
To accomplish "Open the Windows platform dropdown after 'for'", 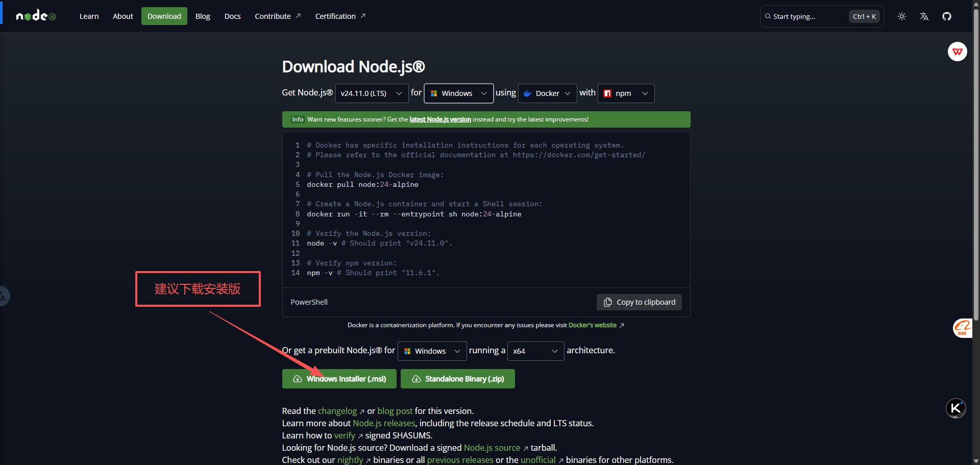I will (458, 93).
